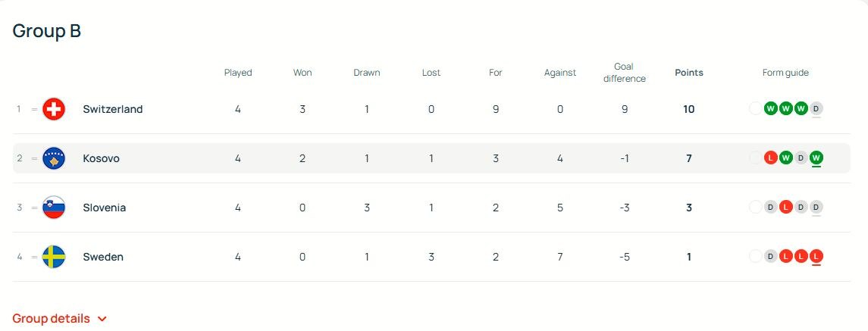868x331 pixels.
Task: Click Switzerland's first green win badge
Action: click(x=770, y=108)
